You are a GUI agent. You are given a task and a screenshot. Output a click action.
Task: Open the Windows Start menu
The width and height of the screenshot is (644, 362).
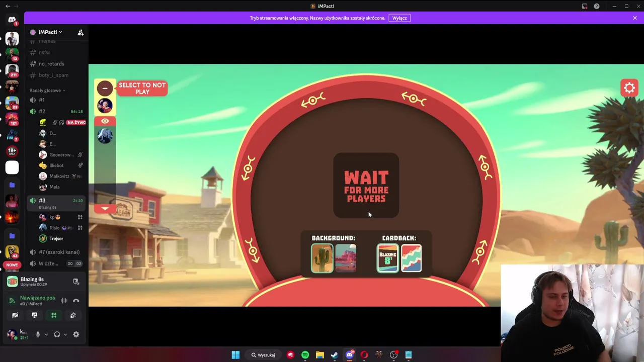click(x=235, y=355)
